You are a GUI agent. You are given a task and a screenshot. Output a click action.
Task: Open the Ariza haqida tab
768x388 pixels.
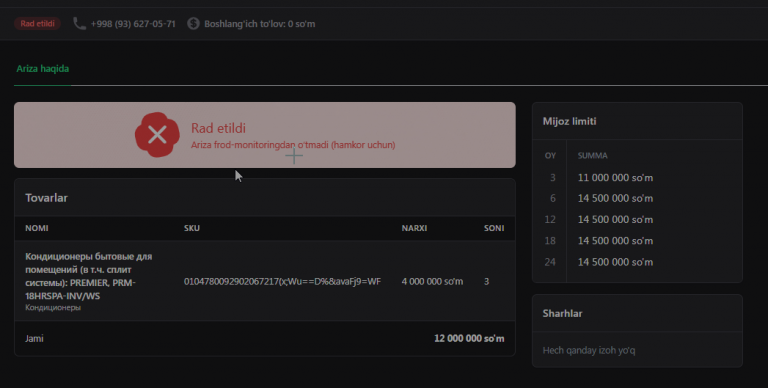coord(43,69)
